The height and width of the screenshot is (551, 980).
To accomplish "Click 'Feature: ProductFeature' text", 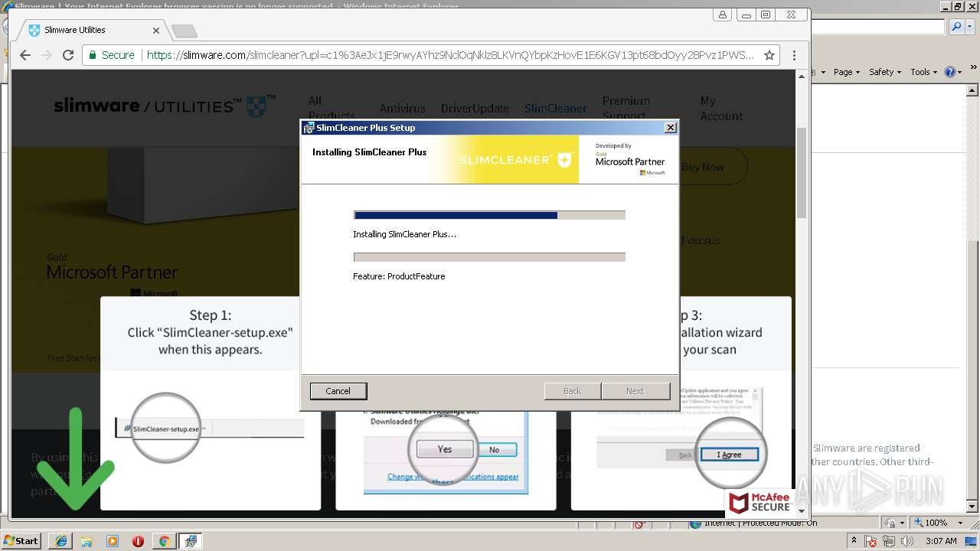I will click(399, 276).
